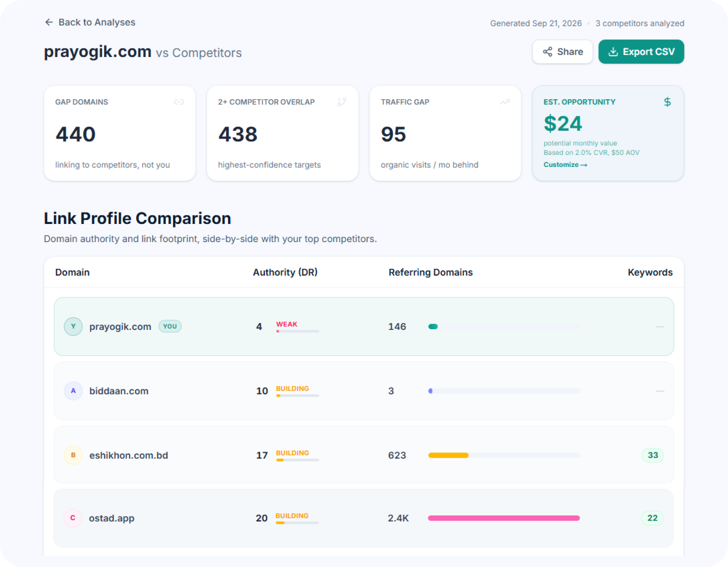Go back using the left arrow icon
Screen dimensions: 728x567
tap(49, 22)
